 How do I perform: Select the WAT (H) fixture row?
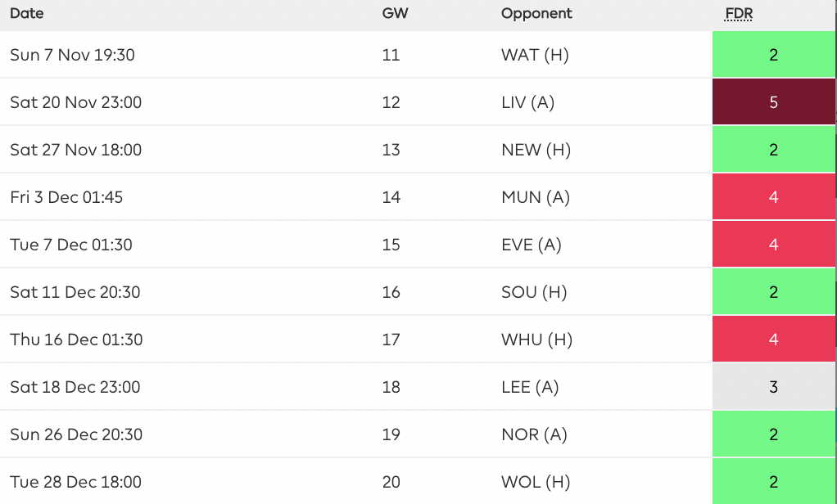click(x=418, y=54)
